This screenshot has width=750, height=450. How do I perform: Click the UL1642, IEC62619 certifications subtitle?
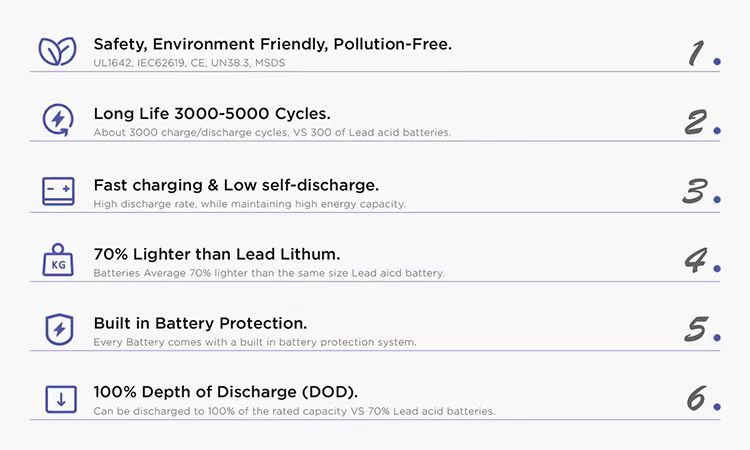(189, 63)
